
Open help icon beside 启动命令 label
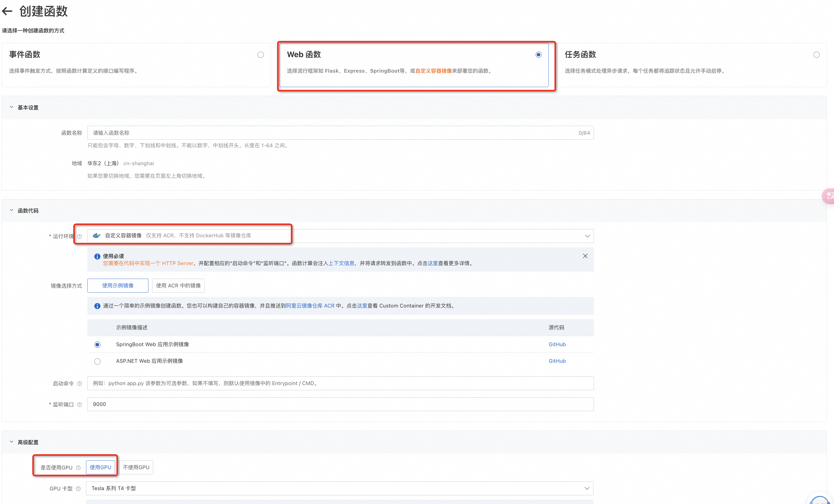pos(79,383)
